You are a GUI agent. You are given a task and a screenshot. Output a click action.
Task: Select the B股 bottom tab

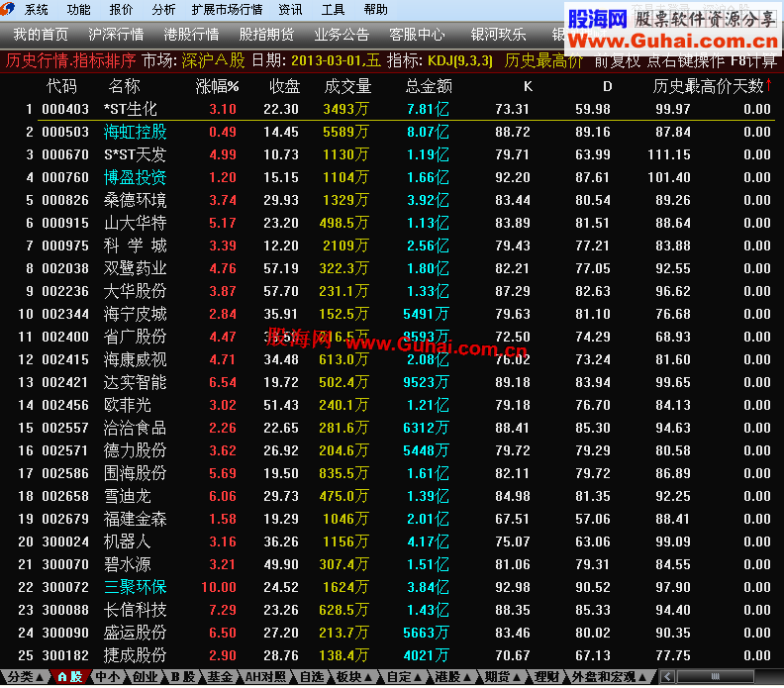pos(183,677)
